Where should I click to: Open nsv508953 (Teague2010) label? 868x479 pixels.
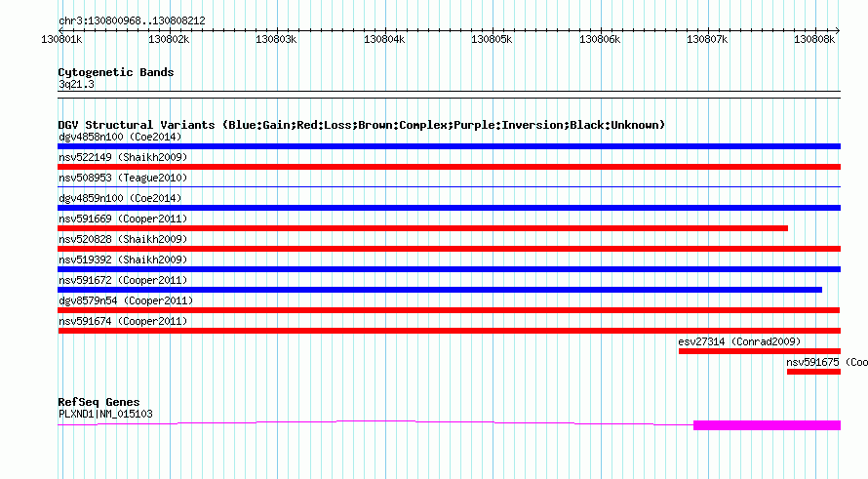click(x=123, y=178)
